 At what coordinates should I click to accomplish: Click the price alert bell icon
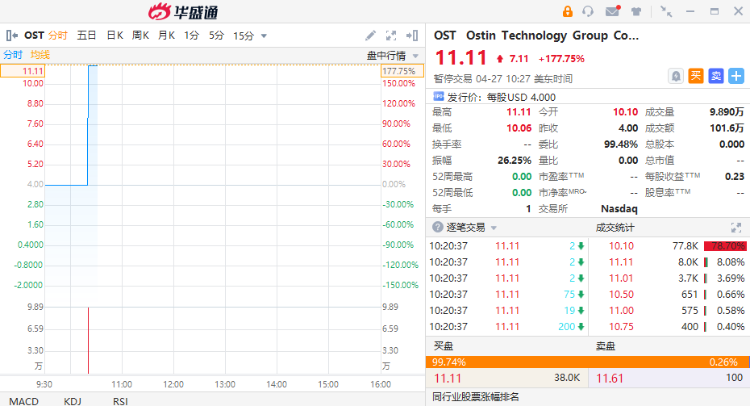click(678, 76)
